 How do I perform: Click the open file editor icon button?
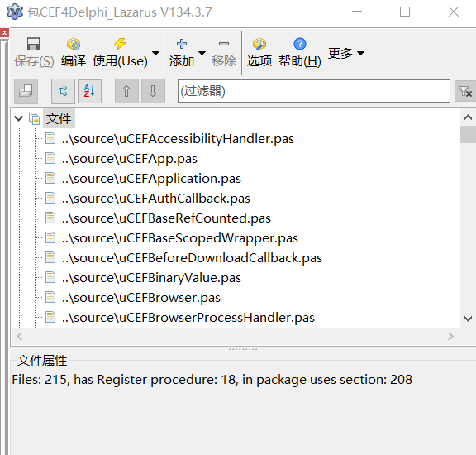tap(26, 91)
